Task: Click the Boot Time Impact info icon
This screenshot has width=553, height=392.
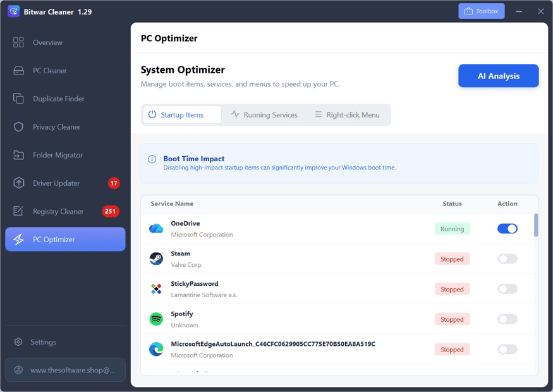Action: (152, 159)
